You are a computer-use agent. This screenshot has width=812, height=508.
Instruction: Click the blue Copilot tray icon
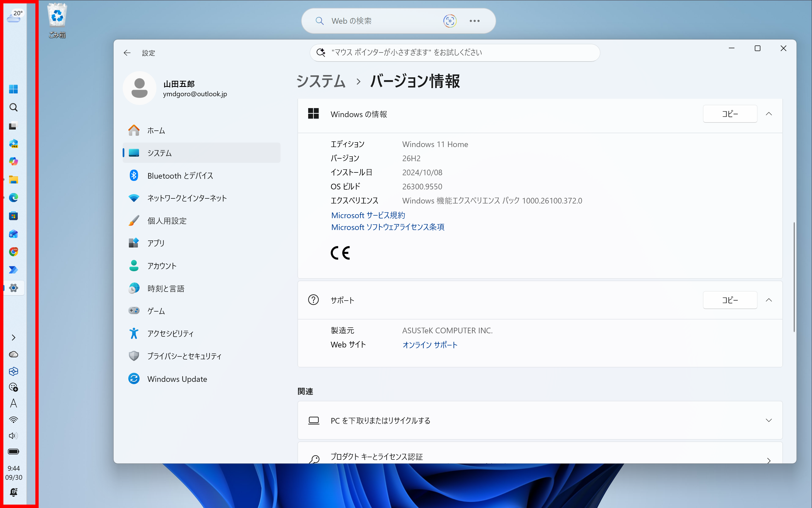14,371
